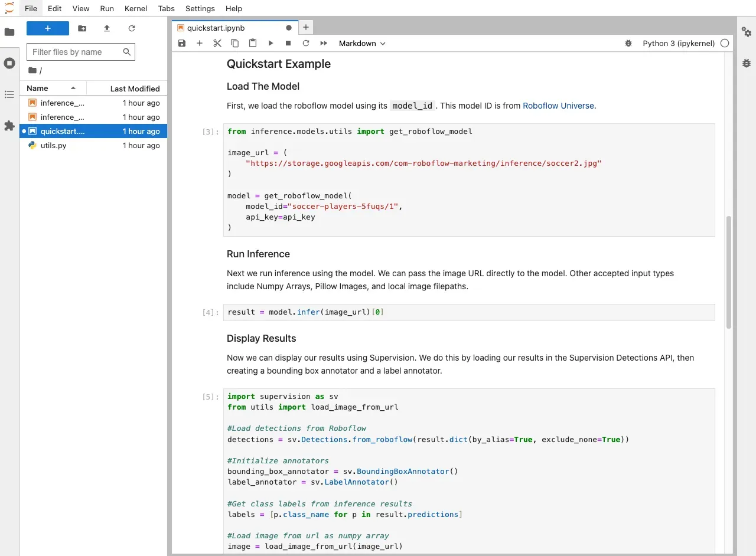756x556 pixels.
Task: Restart kernel and run all cells
Action: 324,43
